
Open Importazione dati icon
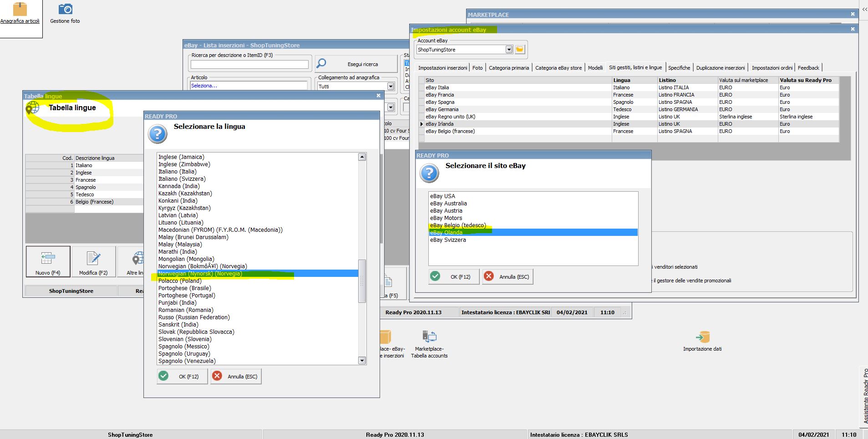702,337
